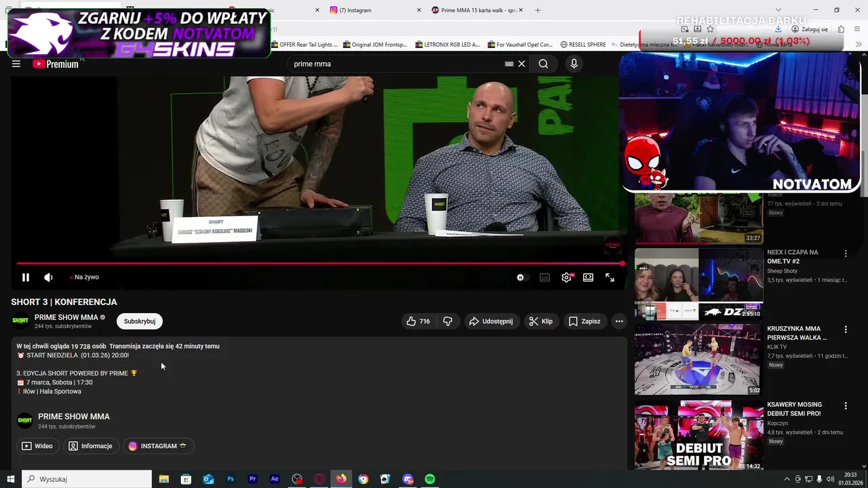868x488 pixels.
Task: Show more bookmarks chevron
Action: pos(859,45)
